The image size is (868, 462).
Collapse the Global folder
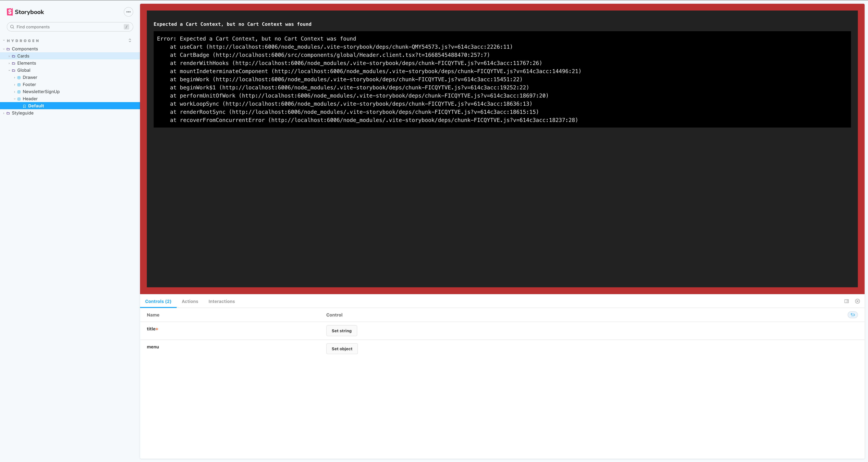9,70
